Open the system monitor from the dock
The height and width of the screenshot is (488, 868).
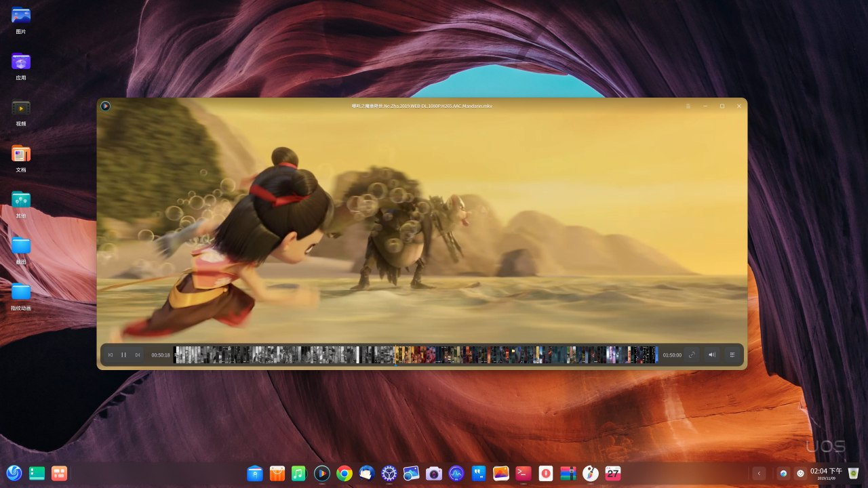pos(456,473)
